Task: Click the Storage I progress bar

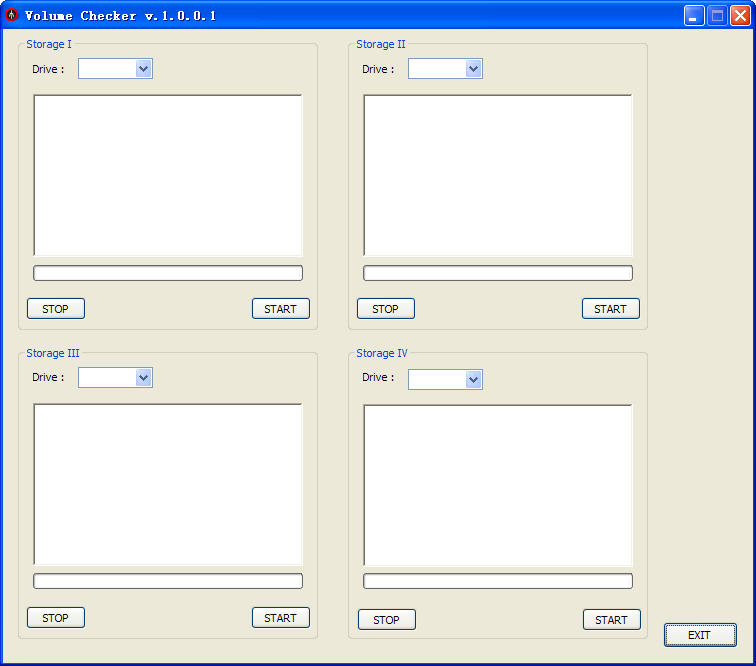Action: click(x=168, y=273)
